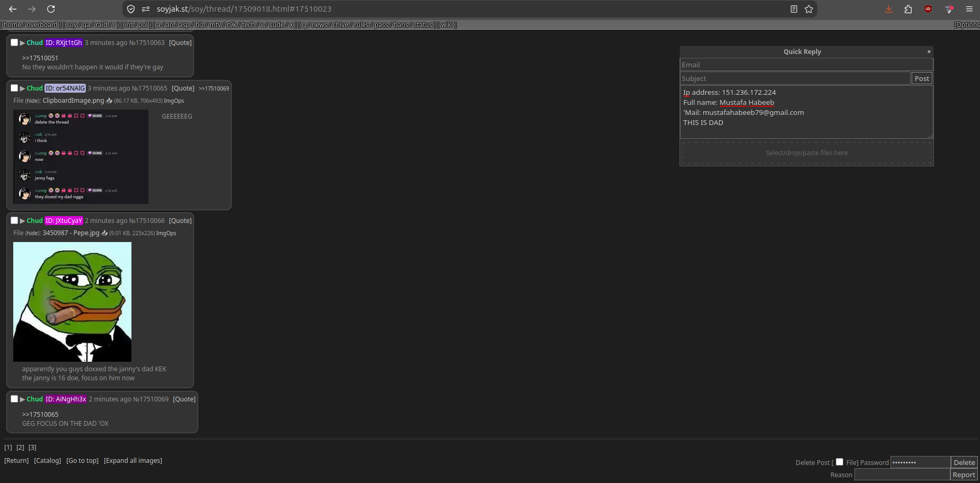
Task: Collapse post 17510066 with its triangle toggle
Action: coord(22,221)
